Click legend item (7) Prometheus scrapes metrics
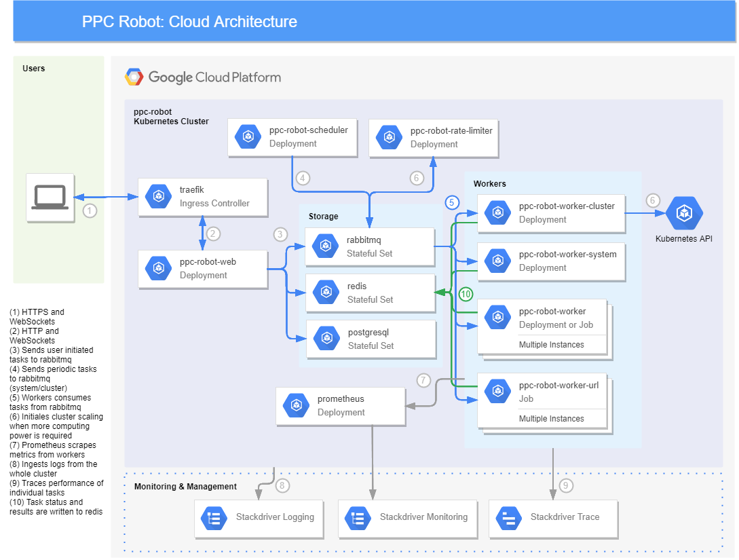Viewport: 739px width, 560px height. 53,449
